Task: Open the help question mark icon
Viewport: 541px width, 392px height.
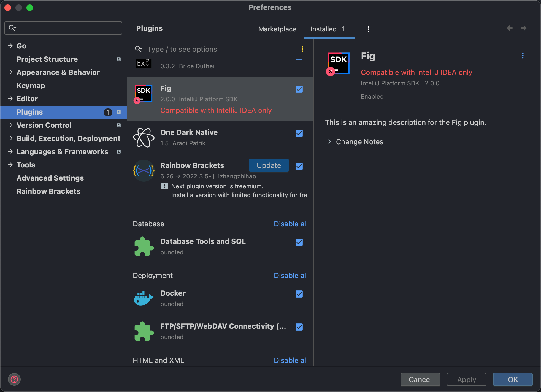Action: tap(14, 379)
